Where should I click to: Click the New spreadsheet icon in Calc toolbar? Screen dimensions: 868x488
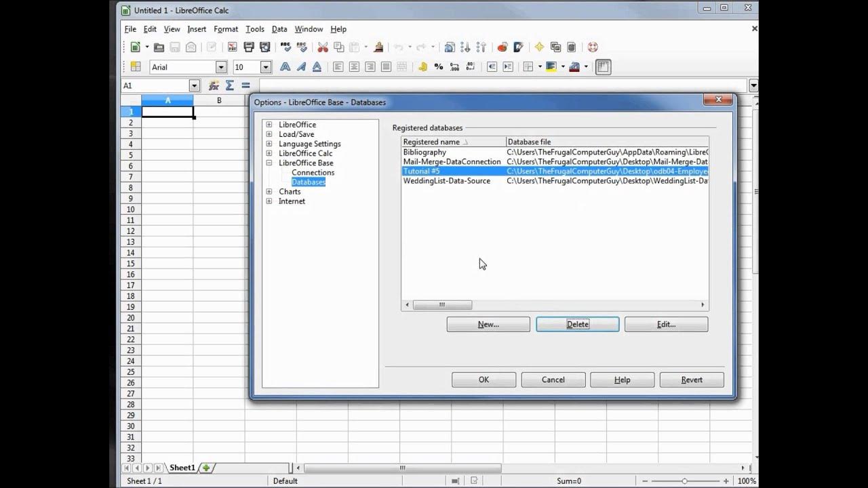pos(135,47)
